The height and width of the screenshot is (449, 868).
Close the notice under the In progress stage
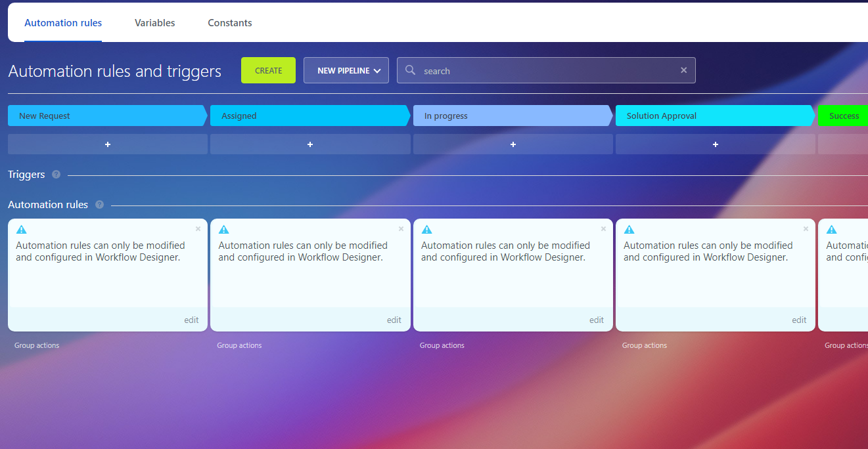coord(603,229)
